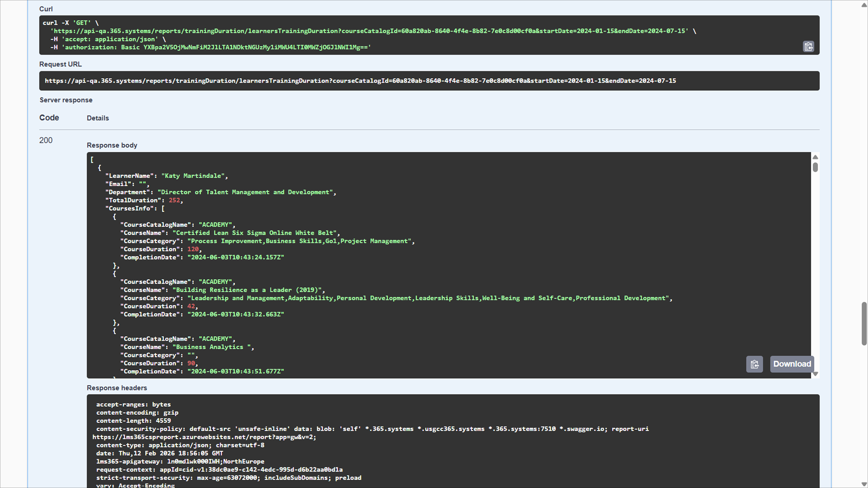Copy the curl command to clipboard
This screenshot has width=868, height=488.
click(808, 47)
